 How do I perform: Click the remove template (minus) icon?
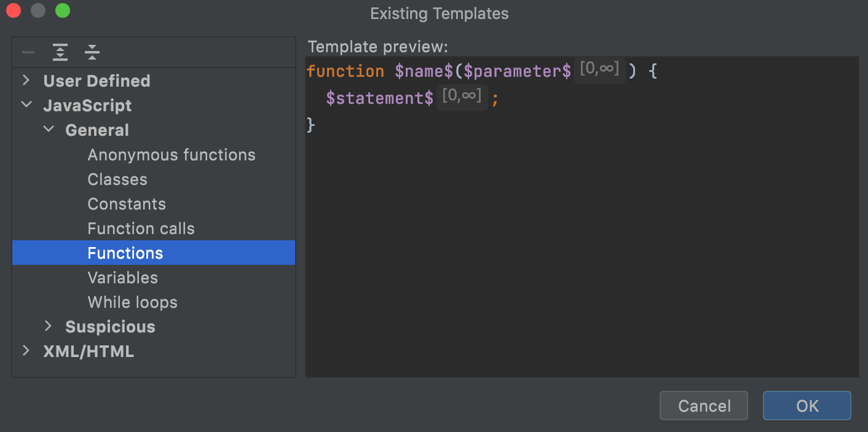tap(28, 52)
